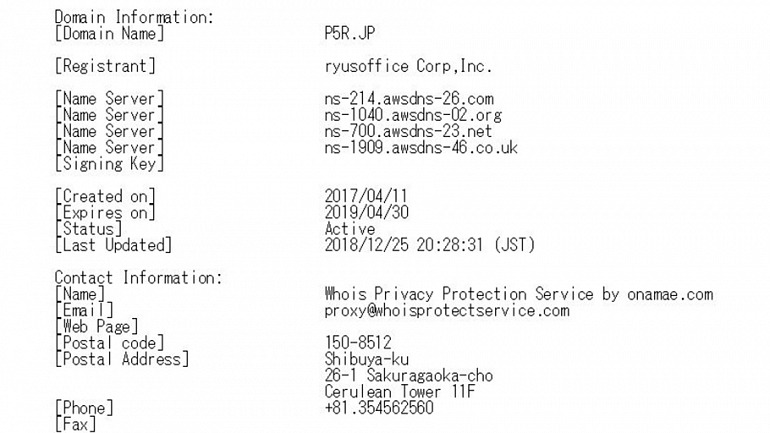Click the Cerulean Tower 11F line
The width and height of the screenshot is (770, 433).
[x=400, y=392]
